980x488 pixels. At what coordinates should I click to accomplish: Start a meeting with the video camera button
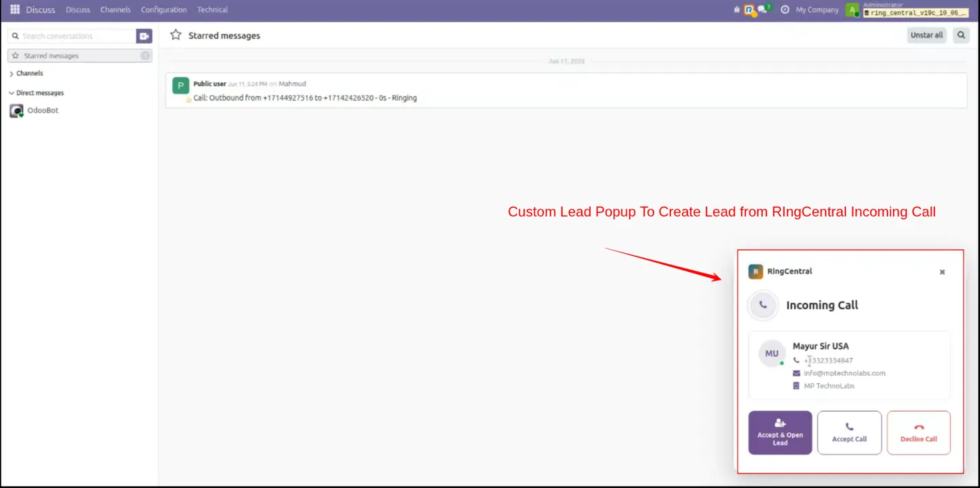tap(144, 36)
